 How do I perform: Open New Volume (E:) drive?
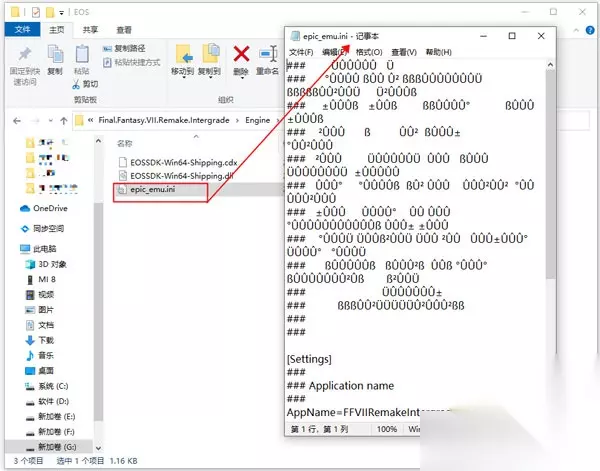tap(50, 417)
